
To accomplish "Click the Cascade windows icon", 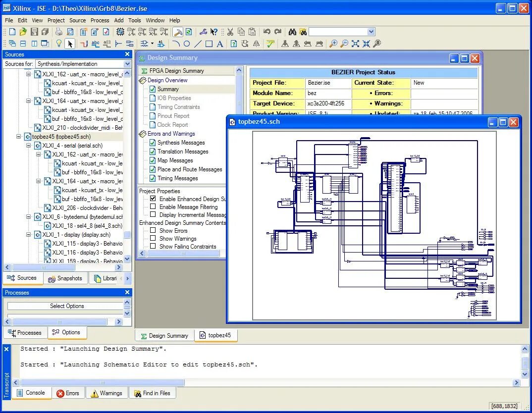I will coord(12,44).
